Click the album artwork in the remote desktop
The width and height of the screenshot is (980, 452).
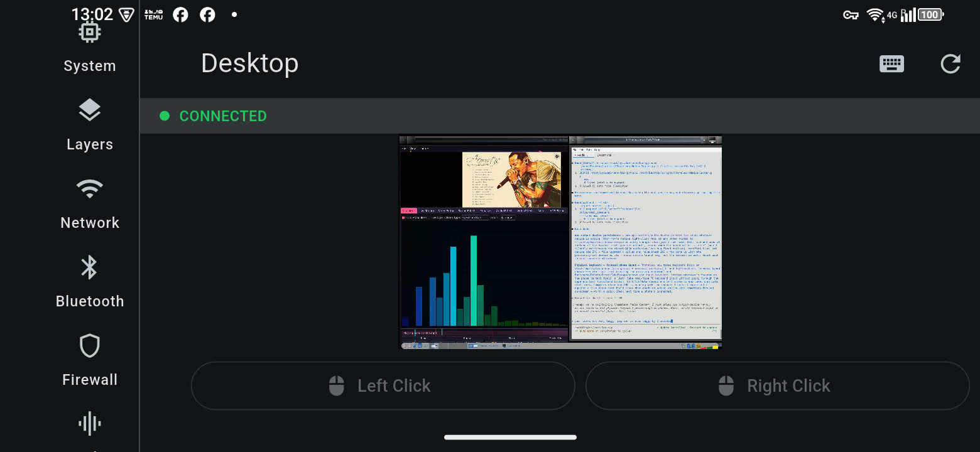pos(511,180)
